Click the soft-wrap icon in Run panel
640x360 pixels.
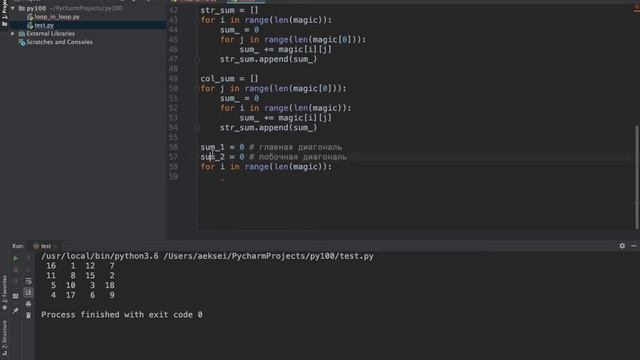coord(28,281)
